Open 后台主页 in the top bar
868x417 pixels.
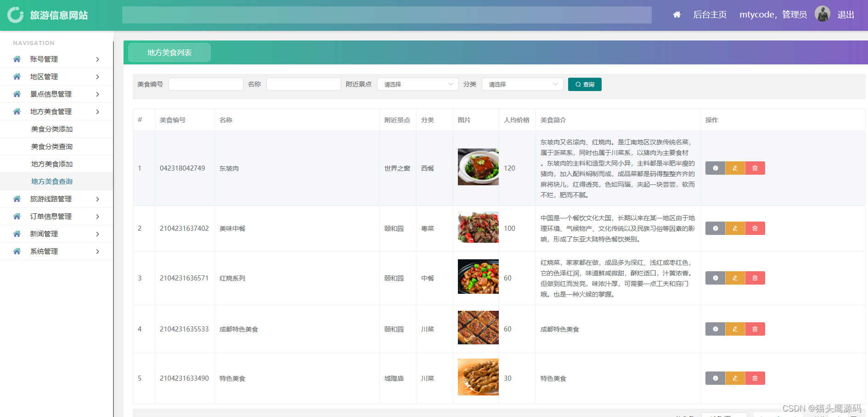pyautogui.click(x=710, y=14)
